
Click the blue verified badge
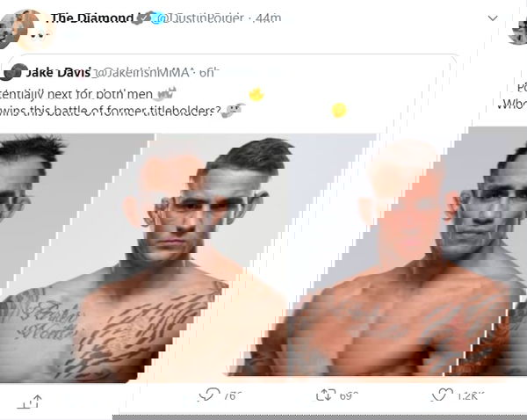pos(158,18)
